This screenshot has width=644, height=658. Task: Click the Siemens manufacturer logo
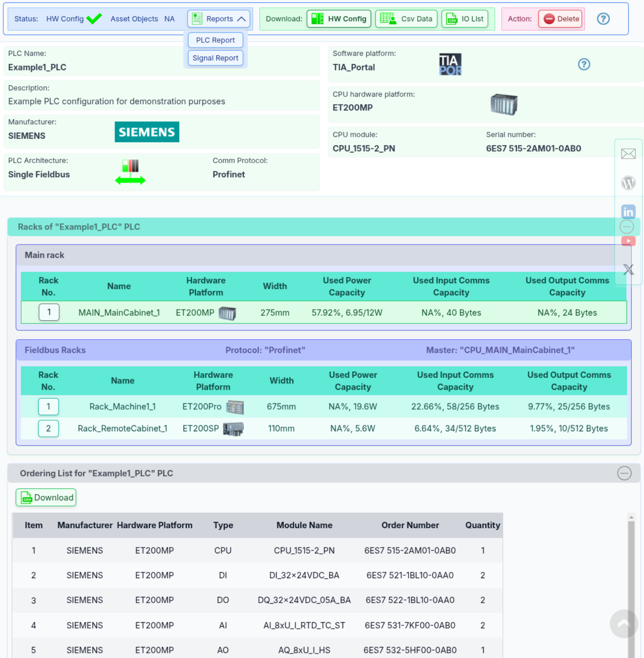[147, 132]
